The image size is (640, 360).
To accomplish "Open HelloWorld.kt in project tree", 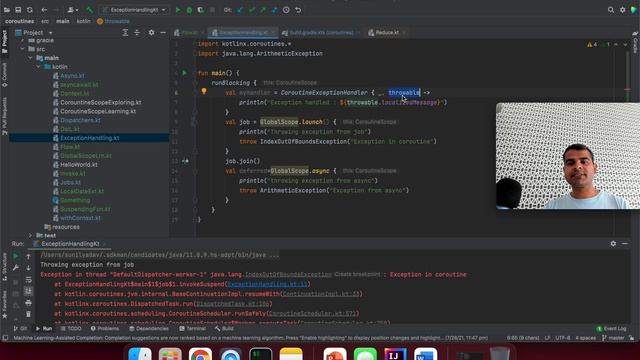I will click(79, 165).
